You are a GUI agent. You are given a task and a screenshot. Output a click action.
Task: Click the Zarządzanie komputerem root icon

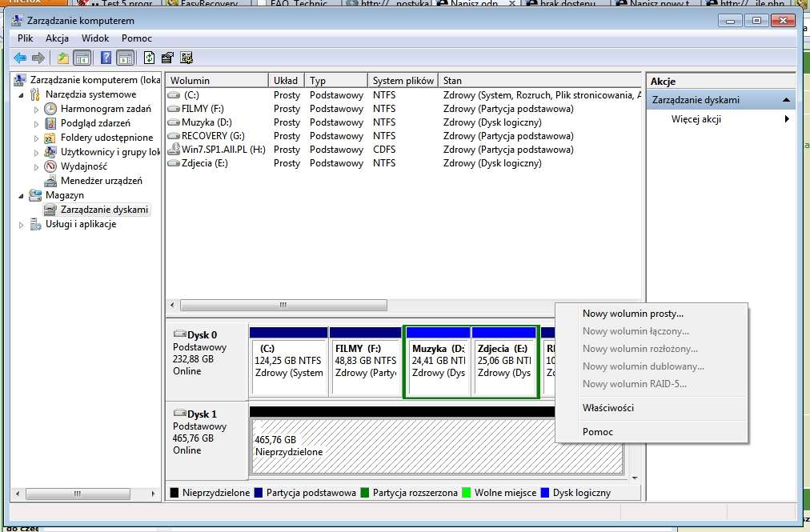[20, 80]
